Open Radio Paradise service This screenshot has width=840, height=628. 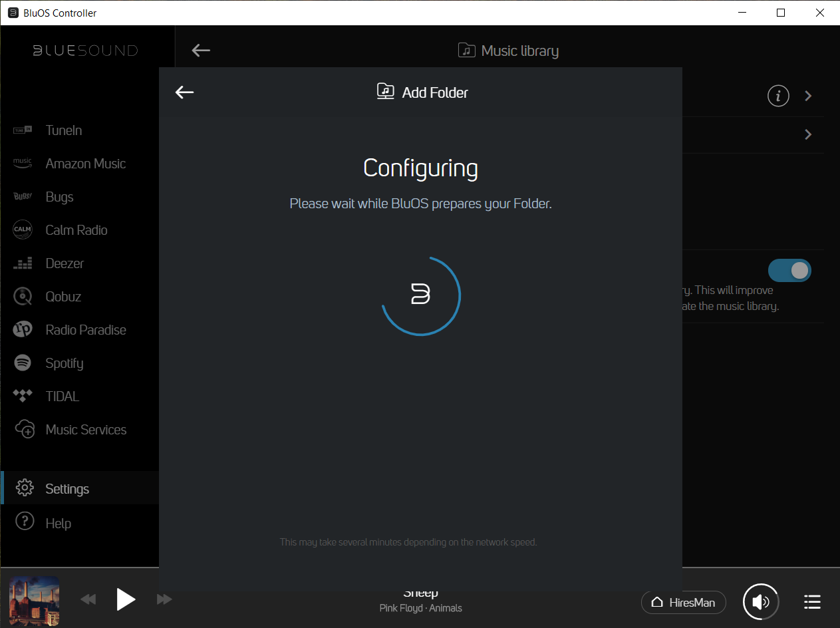click(x=85, y=330)
